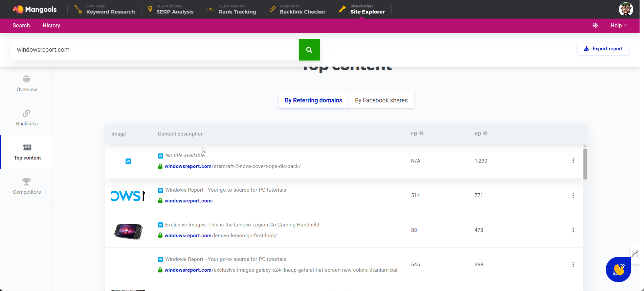The width and height of the screenshot is (644, 291).
Task: Click the RD value 368
Action: [479, 265]
